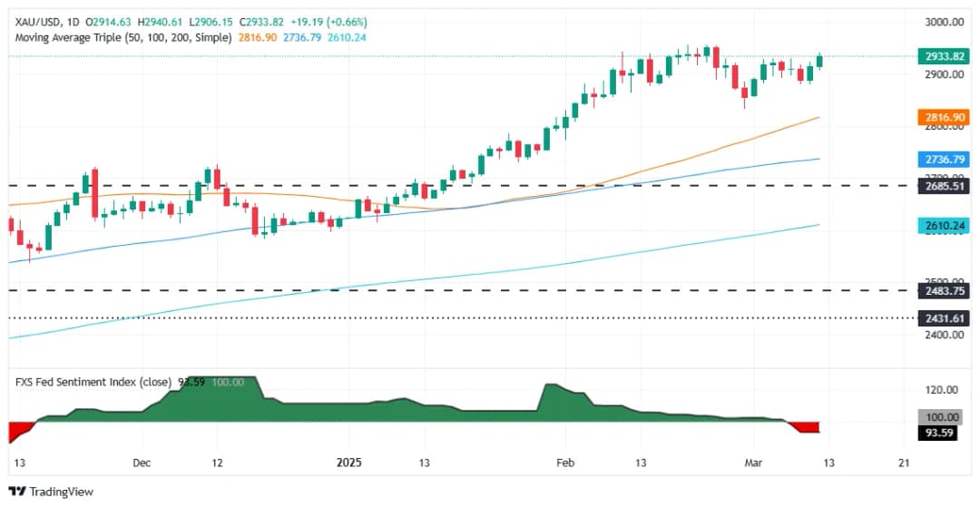
Task: Select the 2483.75 dashed level label
Action: 946,290
